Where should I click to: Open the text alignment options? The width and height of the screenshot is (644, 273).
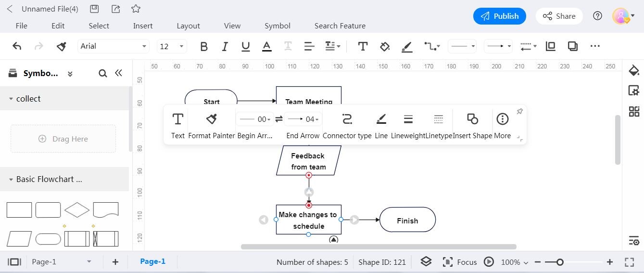pos(309,46)
